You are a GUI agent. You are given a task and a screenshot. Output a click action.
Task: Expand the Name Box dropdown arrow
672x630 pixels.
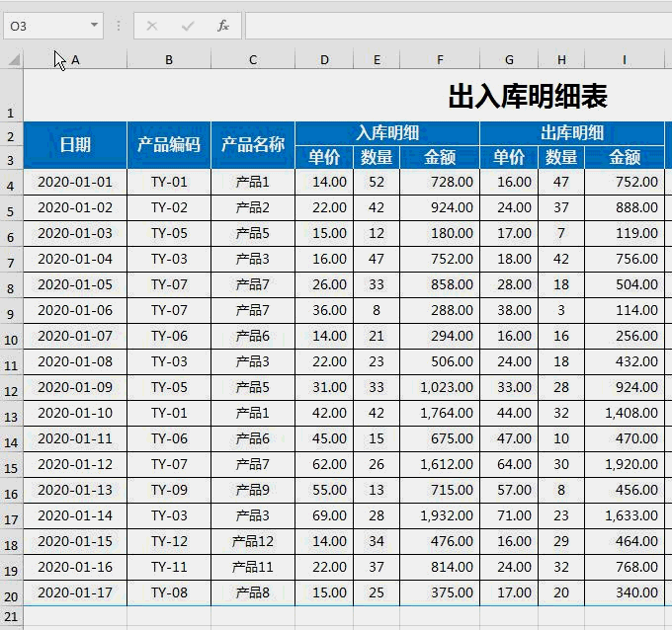pyautogui.click(x=94, y=25)
